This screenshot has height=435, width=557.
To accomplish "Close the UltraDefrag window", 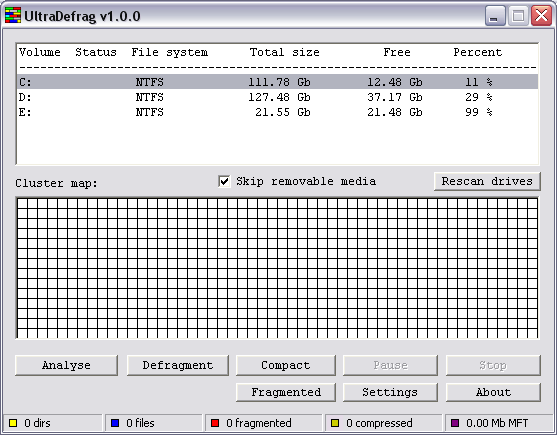I will (x=541, y=16).
